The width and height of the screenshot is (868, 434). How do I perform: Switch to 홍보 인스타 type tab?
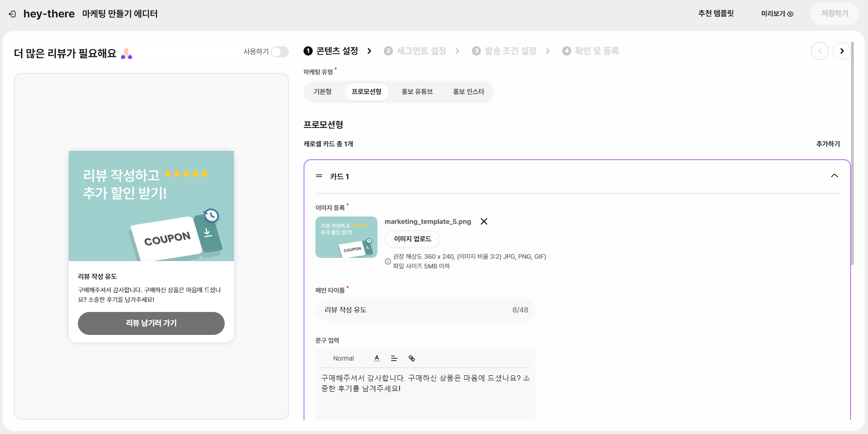coord(469,92)
